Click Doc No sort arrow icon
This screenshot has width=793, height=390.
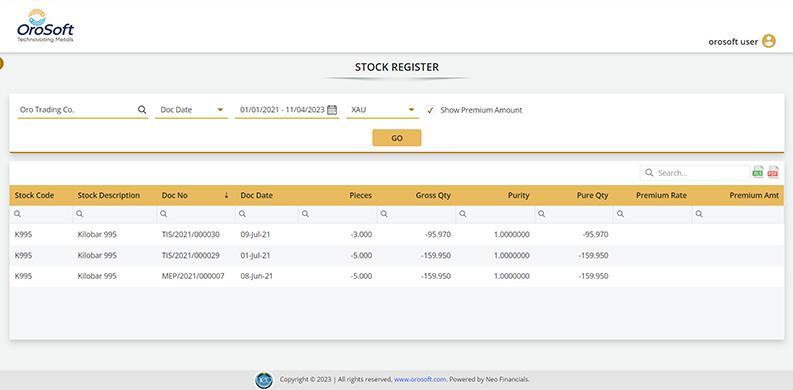227,195
